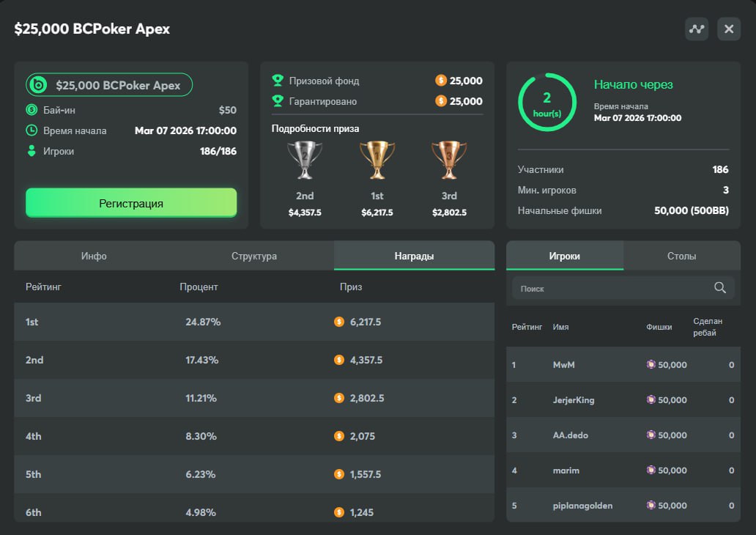Viewport: 756px width, 535px height.
Task: Click the search magnifier icon
Action: 720,288
